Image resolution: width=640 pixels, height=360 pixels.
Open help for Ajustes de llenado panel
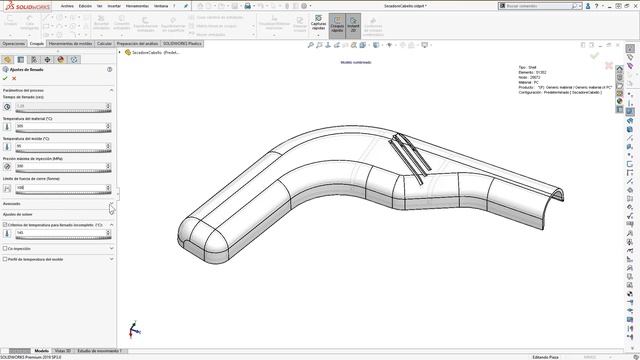(109, 69)
